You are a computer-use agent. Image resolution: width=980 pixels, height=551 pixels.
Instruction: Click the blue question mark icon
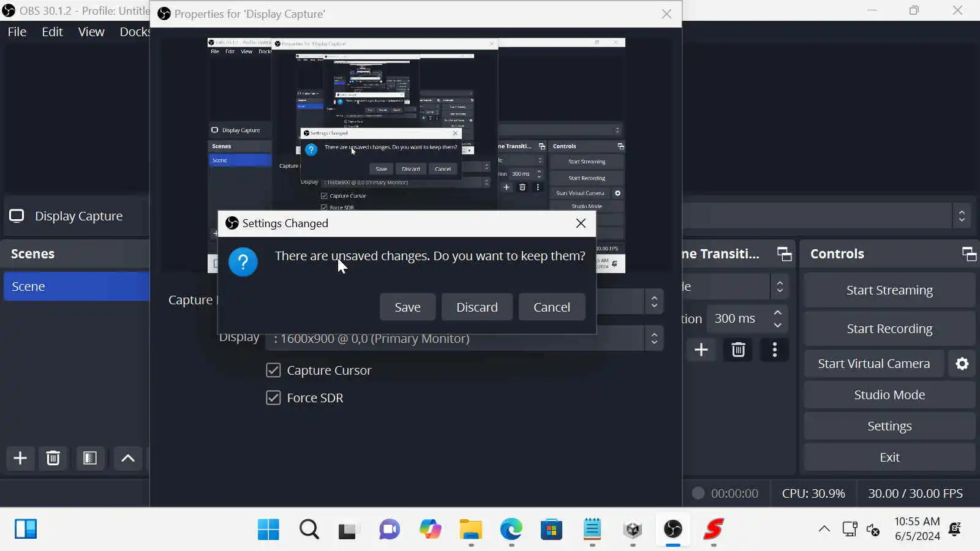tap(243, 262)
